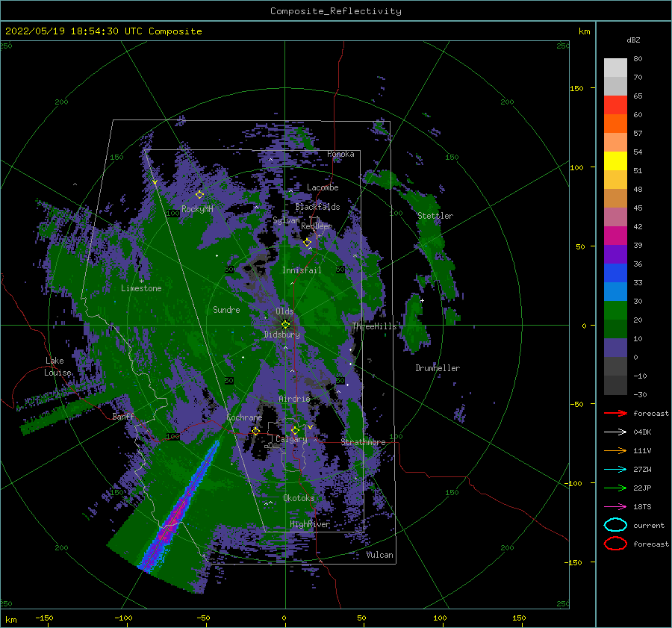Click the green 22JP arrow in legend
This screenshot has width=672, height=628.
(x=615, y=488)
